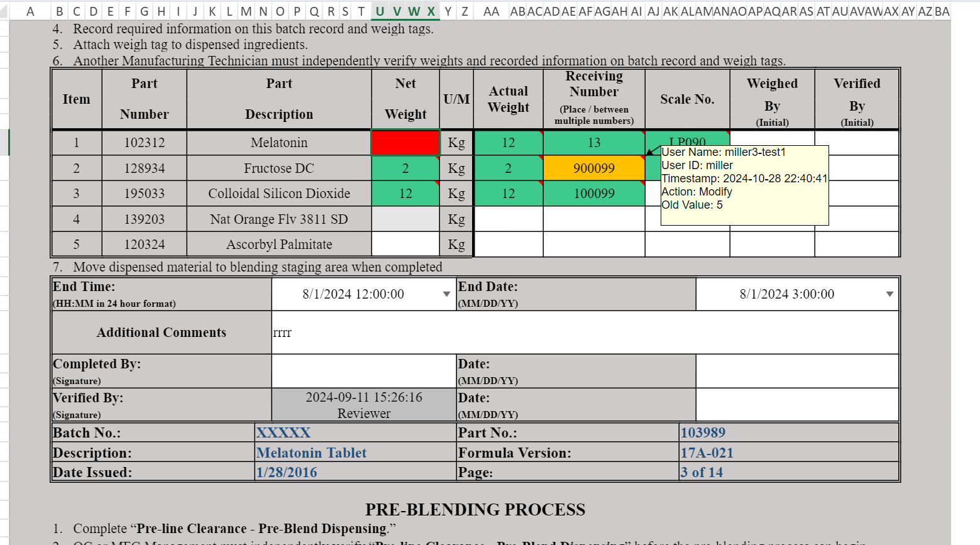The height and width of the screenshot is (545, 980).
Task: Click the empty Net Weight cell for Ascorbyl Palmitate
Action: (405, 245)
